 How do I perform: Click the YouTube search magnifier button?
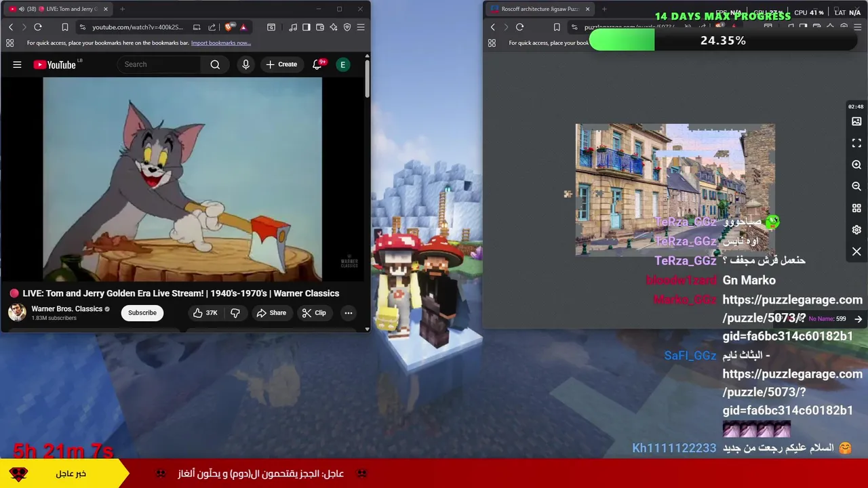(x=215, y=64)
